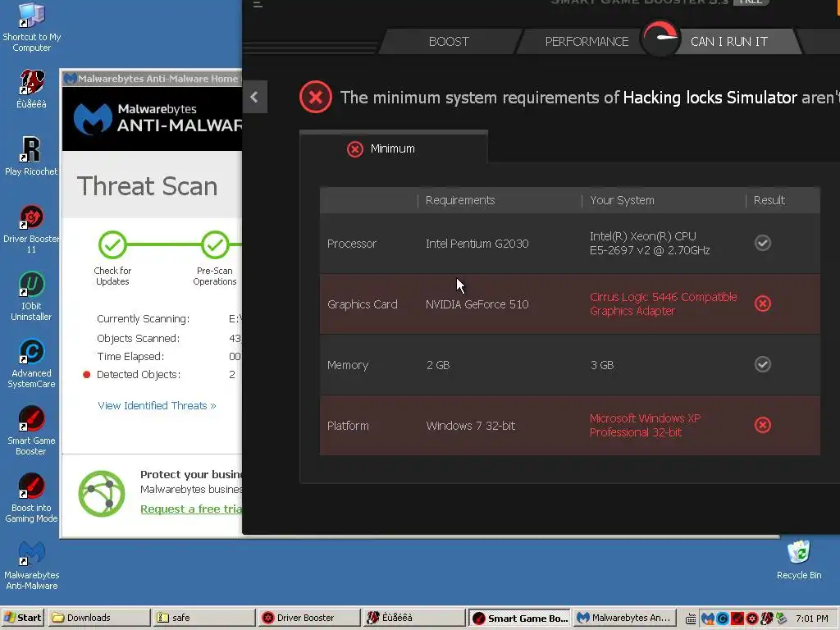
Task: Click the Graphics Card row red X result icon
Action: click(762, 304)
